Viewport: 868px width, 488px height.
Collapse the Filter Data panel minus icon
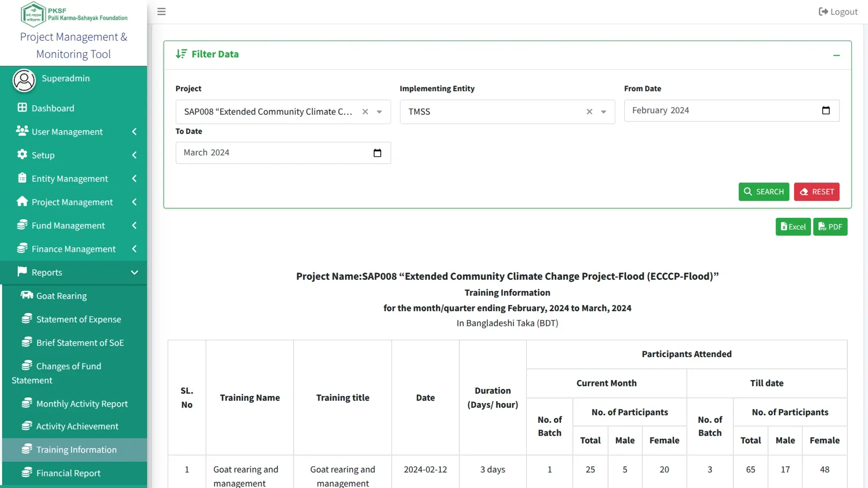point(836,55)
